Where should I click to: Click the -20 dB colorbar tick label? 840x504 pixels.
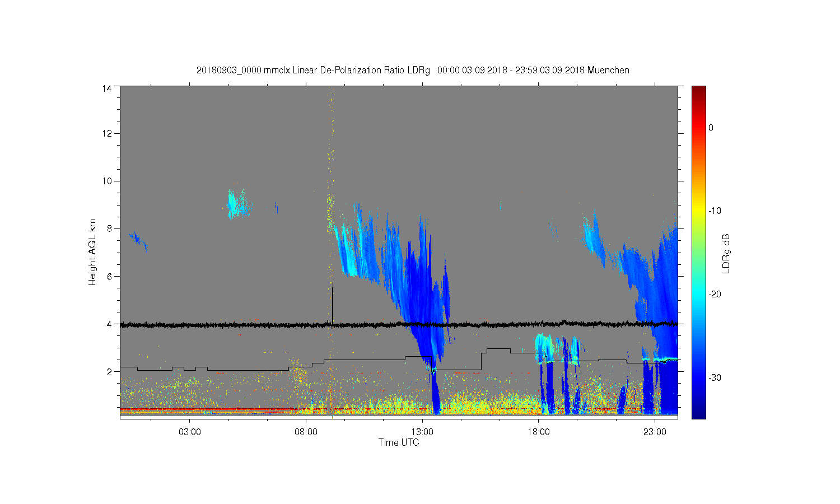[714, 294]
